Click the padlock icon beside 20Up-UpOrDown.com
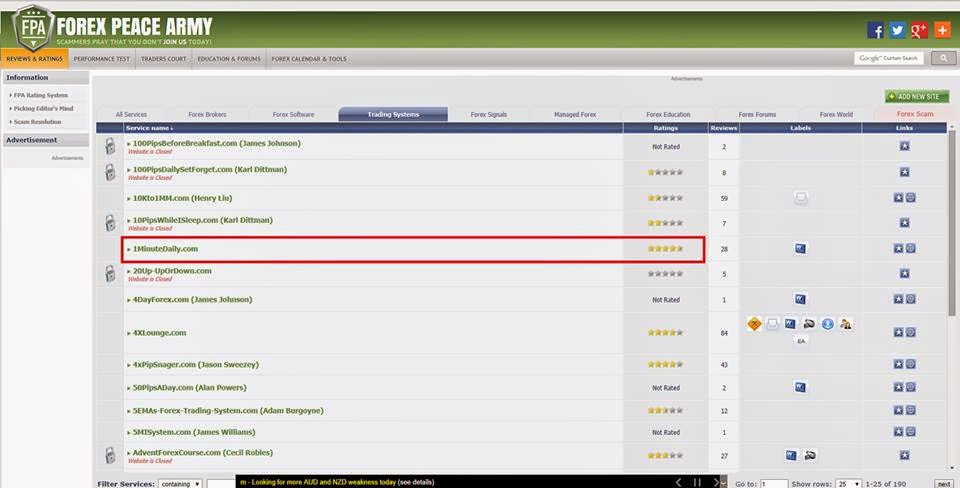Image resolution: width=960 pixels, height=488 pixels. click(110, 274)
